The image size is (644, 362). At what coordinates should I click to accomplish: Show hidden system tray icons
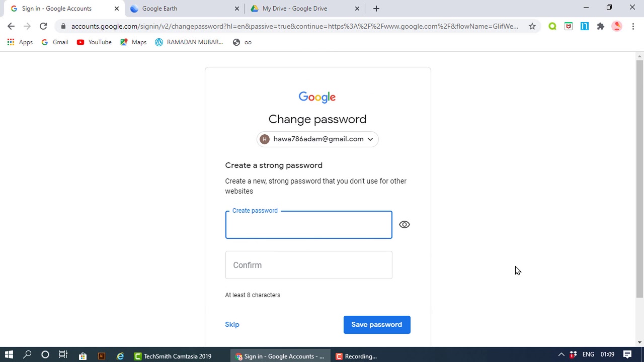[x=561, y=355]
